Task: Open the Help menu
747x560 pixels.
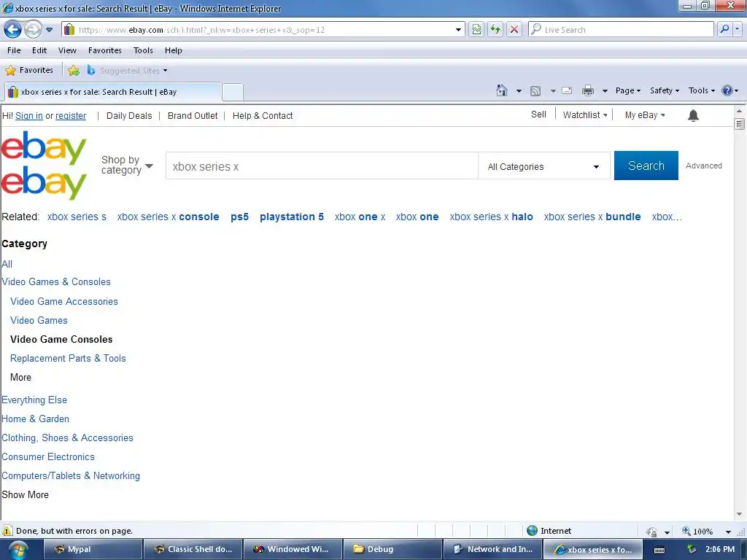Action: (174, 50)
